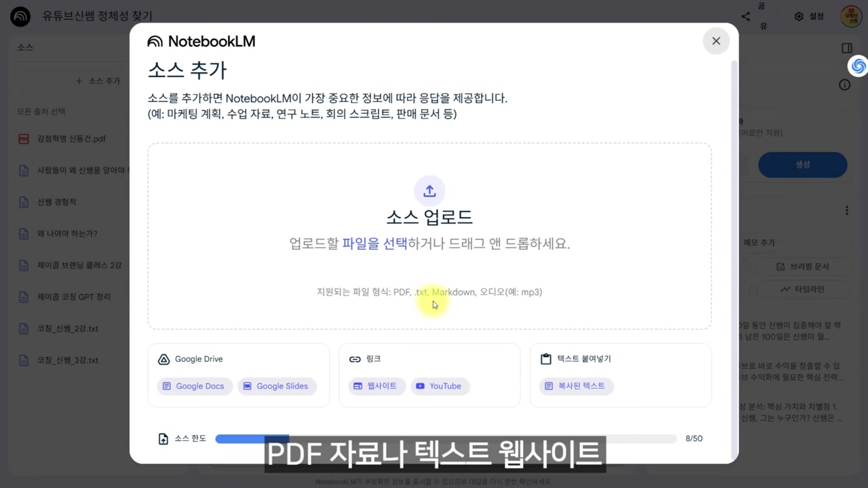Click document icon beside 코칭_신쌤_2강.txt

pyautogui.click(x=24, y=329)
